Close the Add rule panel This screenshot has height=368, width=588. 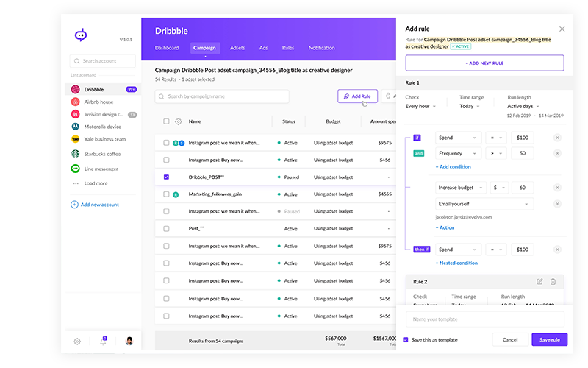pyautogui.click(x=562, y=29)
